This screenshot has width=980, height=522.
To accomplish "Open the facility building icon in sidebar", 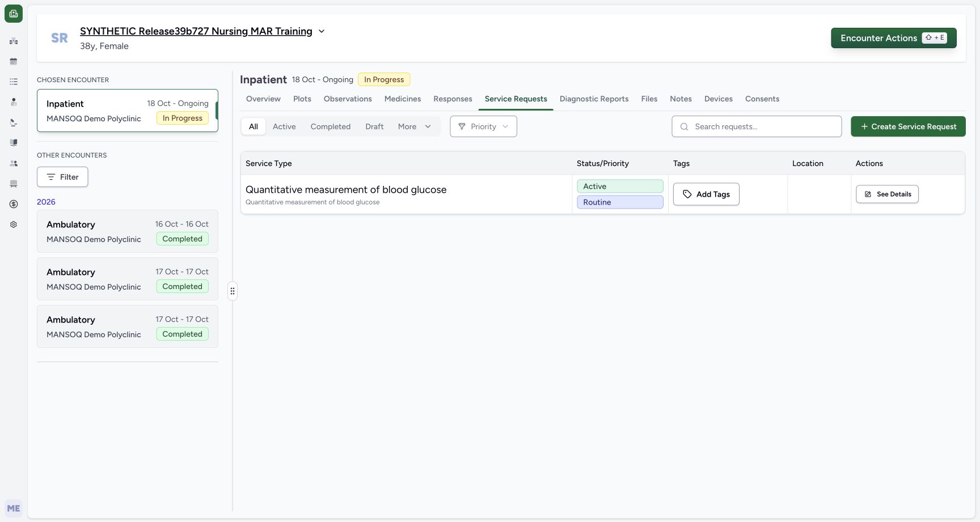I will pyautogui.click(x=14, y=41).
